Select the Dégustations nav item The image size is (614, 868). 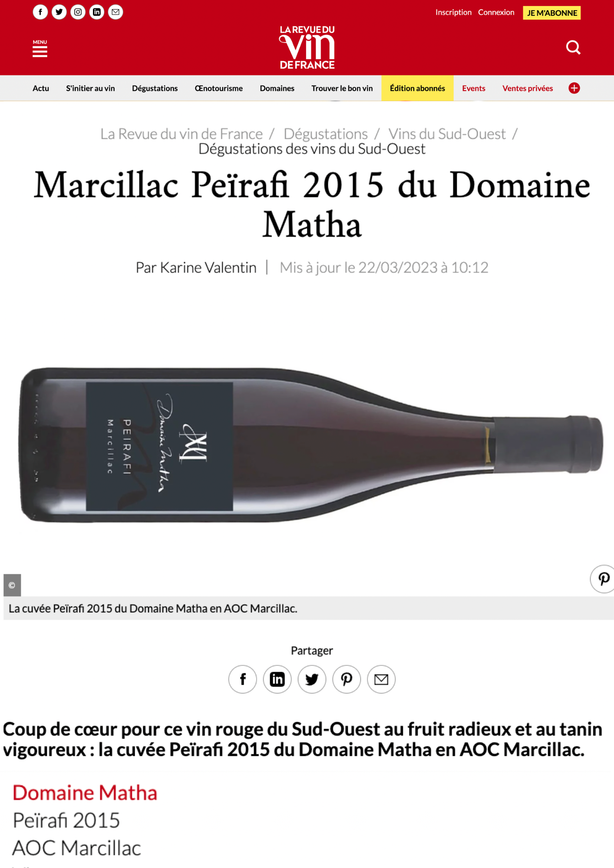(155, 88)
